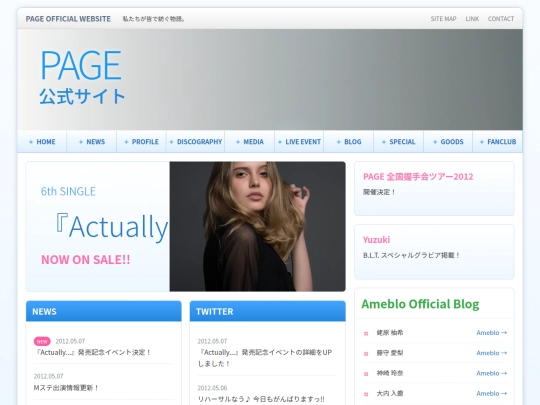Click the pink NEW badge in news

42,341
